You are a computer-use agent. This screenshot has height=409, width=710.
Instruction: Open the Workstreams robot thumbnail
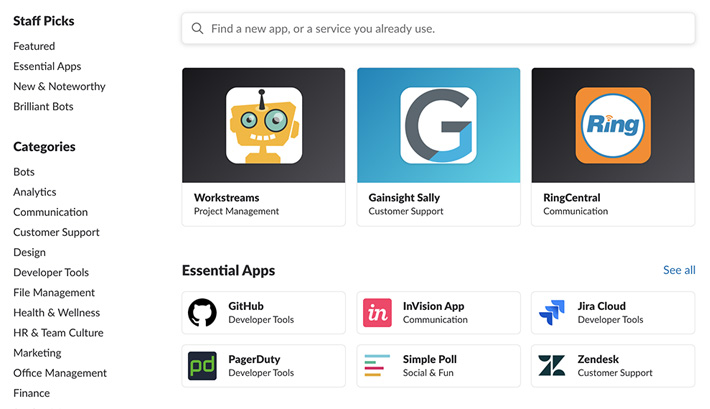[x=263, y=125]
